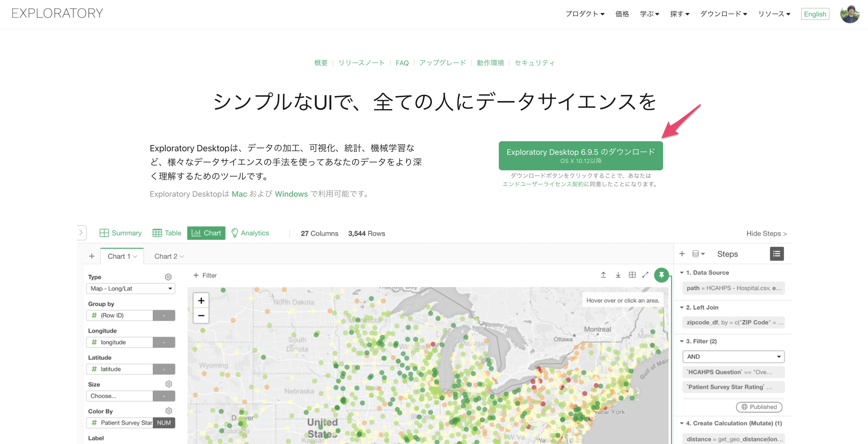Click the table grid icon above map
This screenshot has height=444, width=868.
click(x=632, y=275)
